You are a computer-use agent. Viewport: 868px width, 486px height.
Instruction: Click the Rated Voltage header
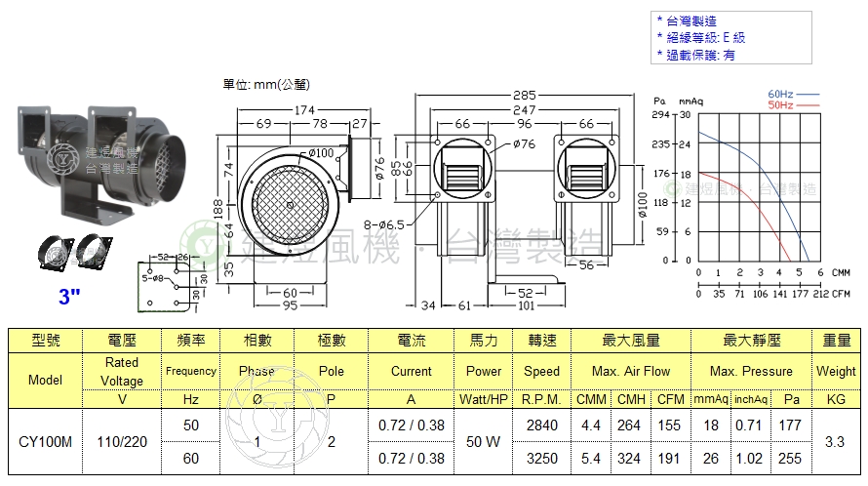click(122, 371)
